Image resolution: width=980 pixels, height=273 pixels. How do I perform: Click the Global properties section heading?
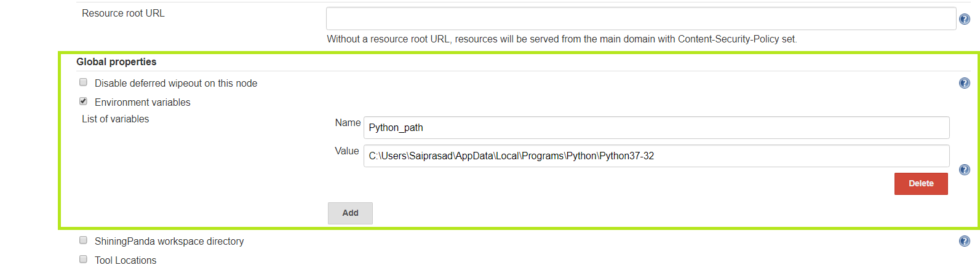[116, 62]
